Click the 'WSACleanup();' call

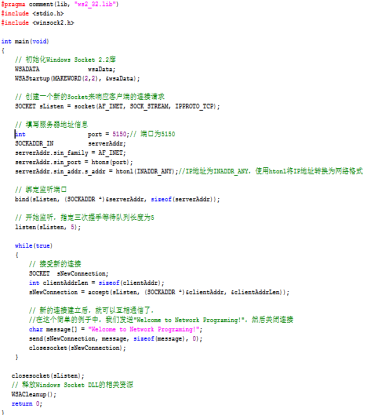point(34,394)
